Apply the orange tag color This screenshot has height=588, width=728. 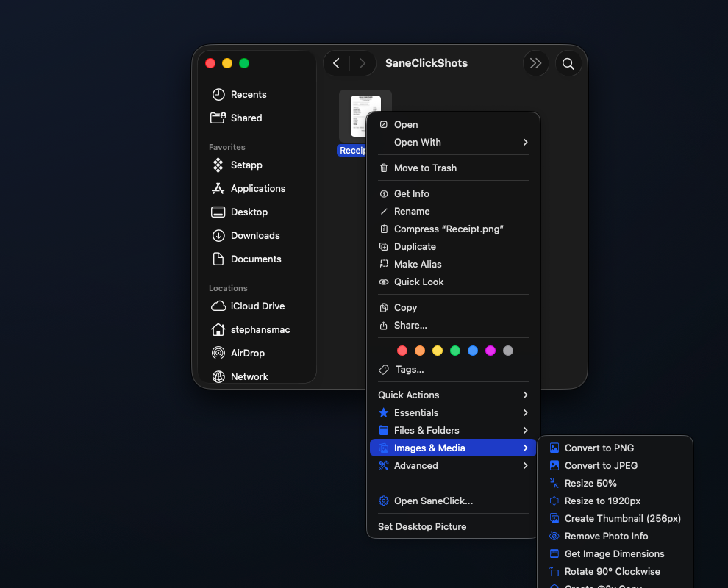pos(420,351)
